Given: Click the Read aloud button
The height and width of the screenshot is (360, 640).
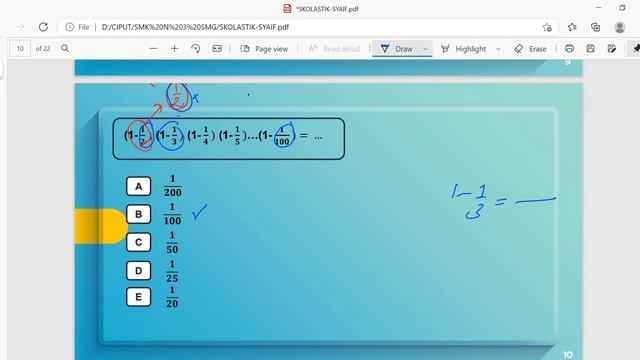Looking at the screenshot, I should [x=334, y=49].
